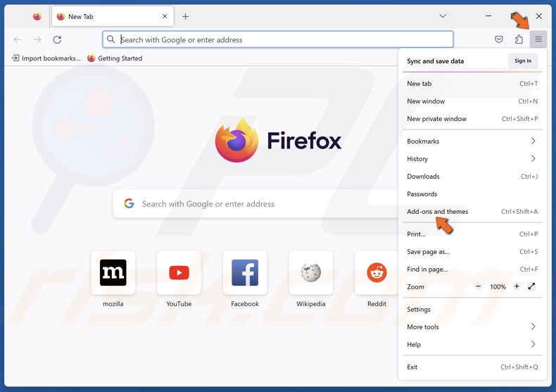Select the New Tab tab
The image size is (556, 392).
pyautogui.click(x=113, y=16)
